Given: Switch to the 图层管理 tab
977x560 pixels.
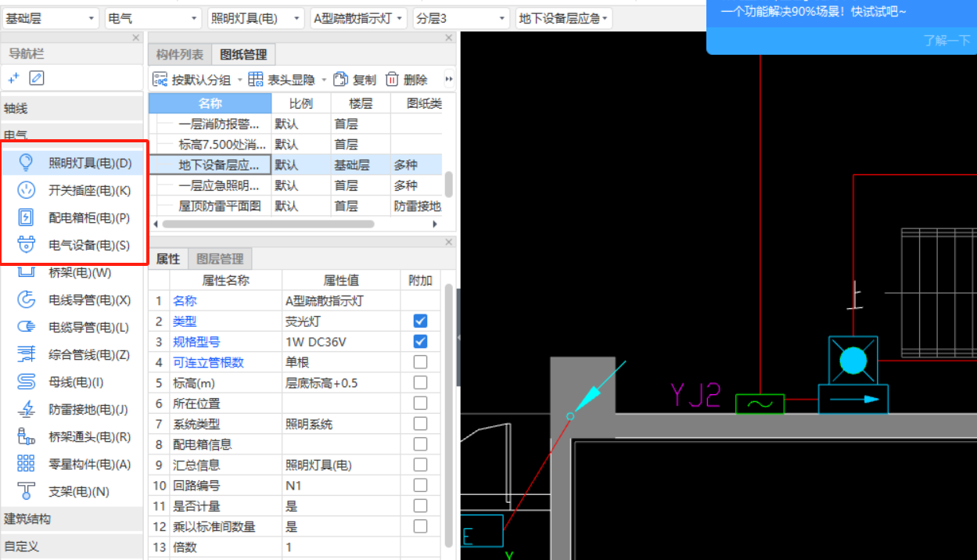Looking at the screenshot, I should point(221,259).
